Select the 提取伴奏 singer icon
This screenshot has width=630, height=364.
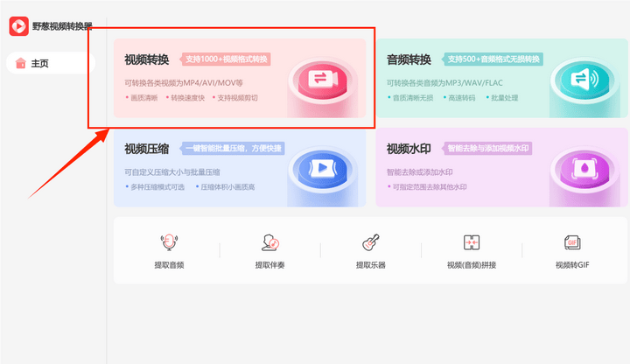point(270,243)
